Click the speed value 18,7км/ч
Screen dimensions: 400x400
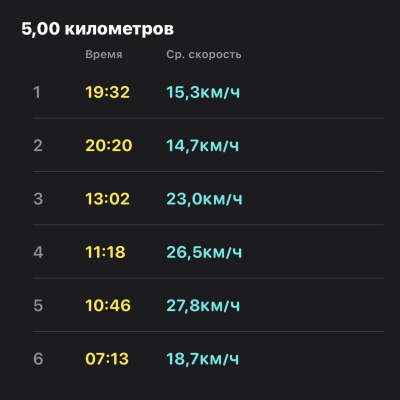point(203,359)
